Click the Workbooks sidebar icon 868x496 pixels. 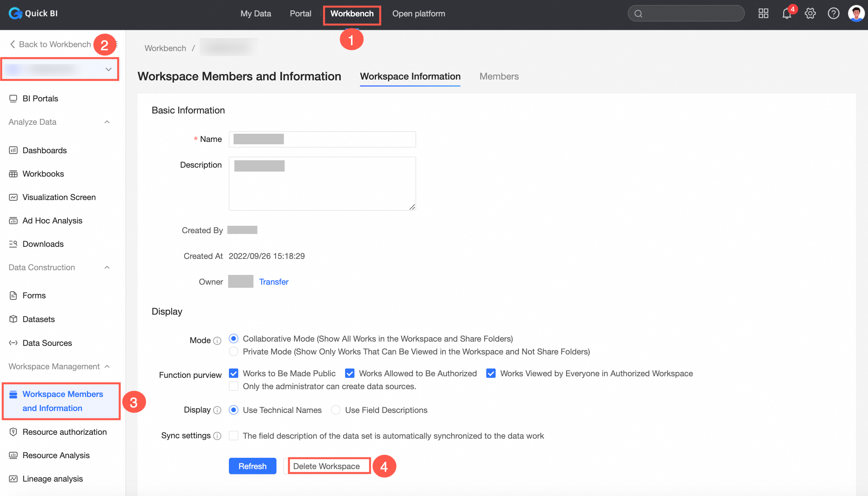click(x=13, y=174)
